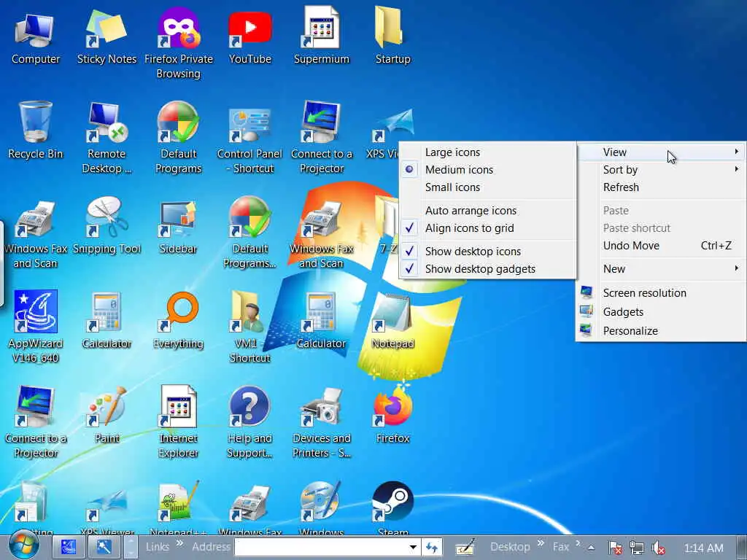The image size is (747, 560).
Task: Choose Large icons view option
Action: [x=487, y=152]
